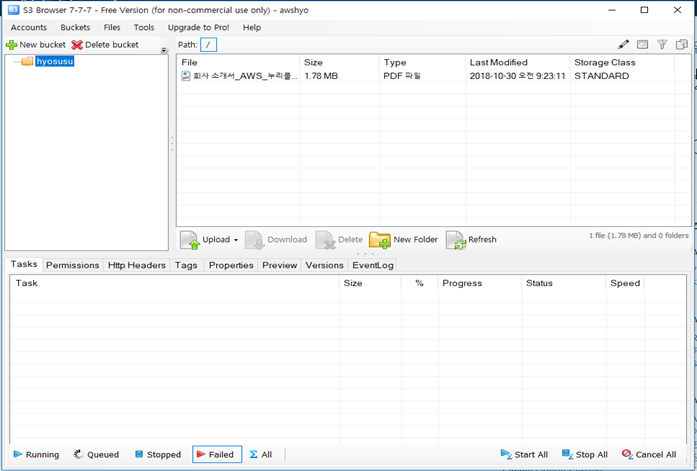Toggle the Failed tasks filter
Viewport: 697px width, 471px height.
(216, 454)
